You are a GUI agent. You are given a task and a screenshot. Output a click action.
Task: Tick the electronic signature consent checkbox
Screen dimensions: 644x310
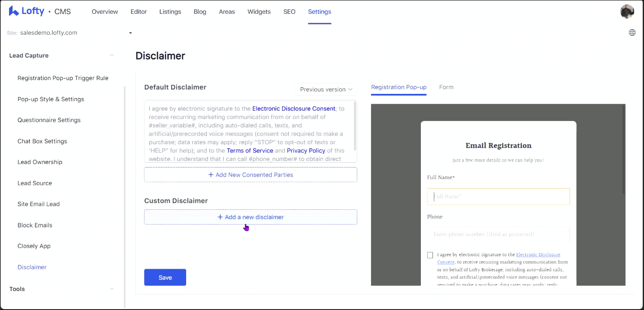[430, 255]
